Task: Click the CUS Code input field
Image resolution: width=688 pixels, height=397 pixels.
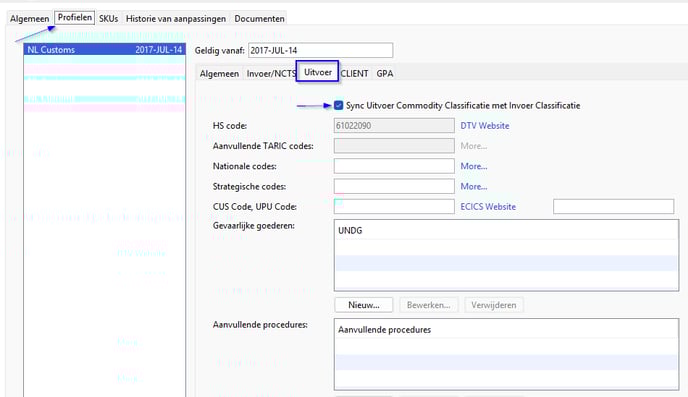Action: click(x=394, y=207)
